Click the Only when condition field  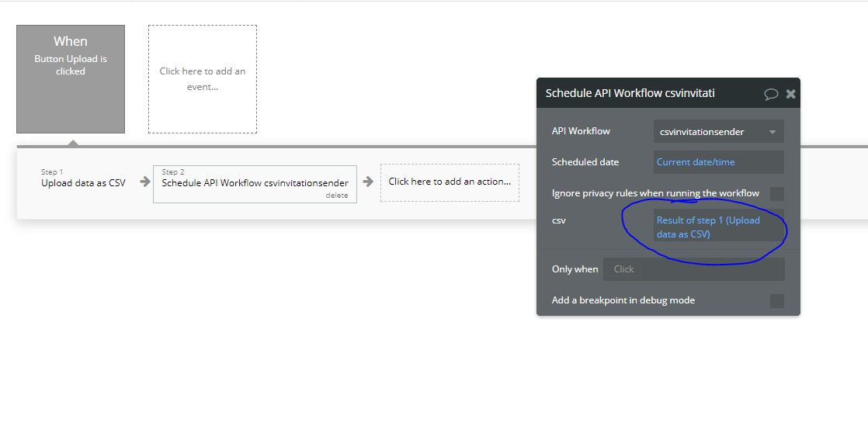point(693,269)
